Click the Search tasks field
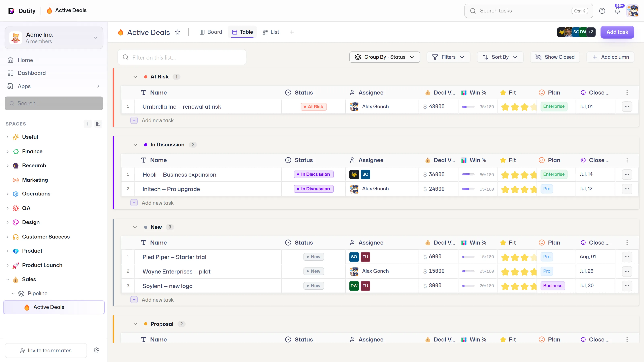This screenshot has width=644, height=362. [x=529, y=11]
